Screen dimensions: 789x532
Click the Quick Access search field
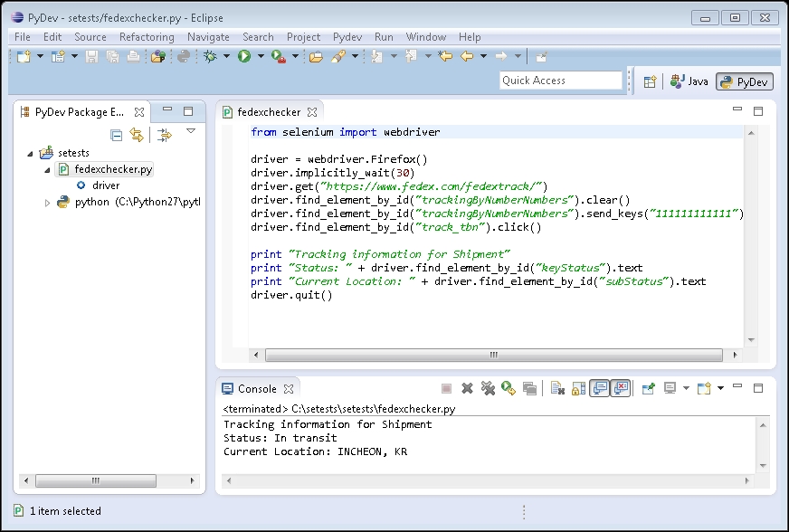click(x=561, y=81)
